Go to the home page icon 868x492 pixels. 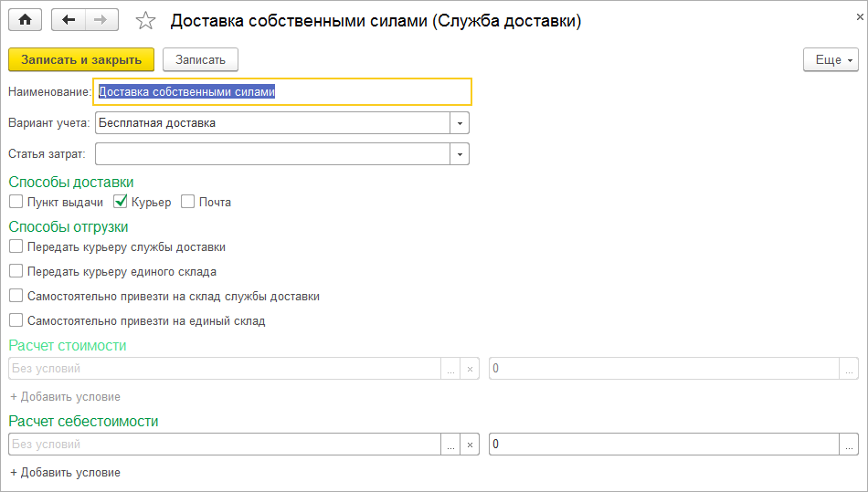coord(25,19)
